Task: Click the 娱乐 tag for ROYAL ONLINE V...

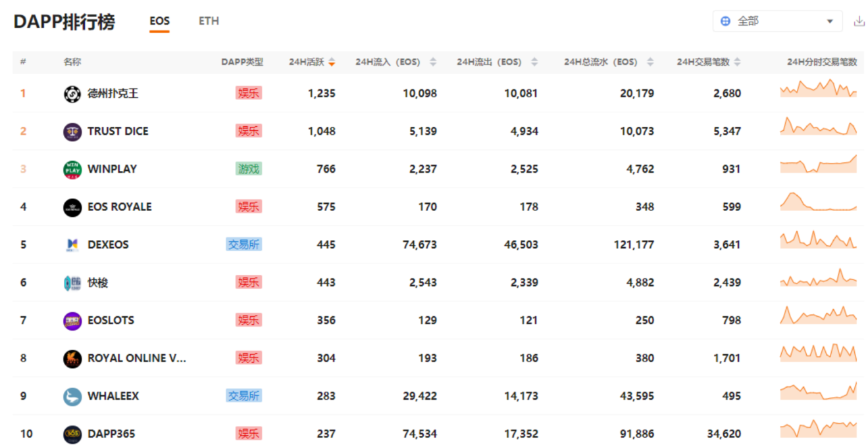Action: (x=249, y=358)
